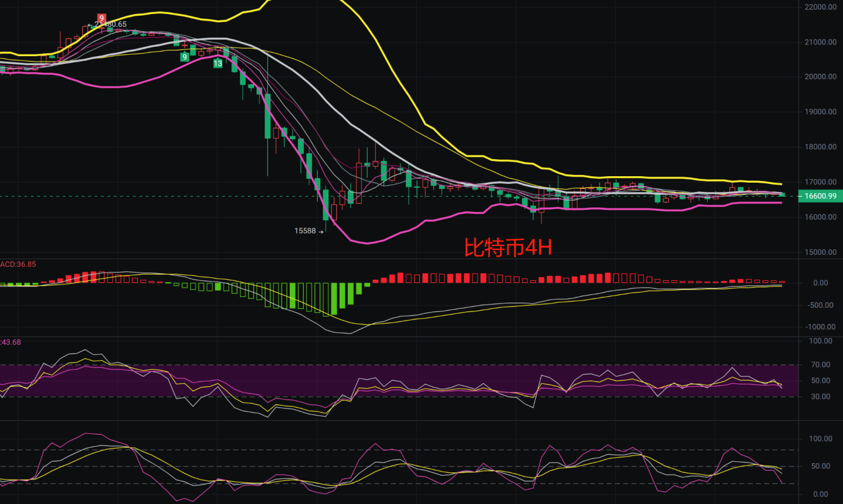
Task: Click the 15588 low price label
Action: [x=305, y=231]
